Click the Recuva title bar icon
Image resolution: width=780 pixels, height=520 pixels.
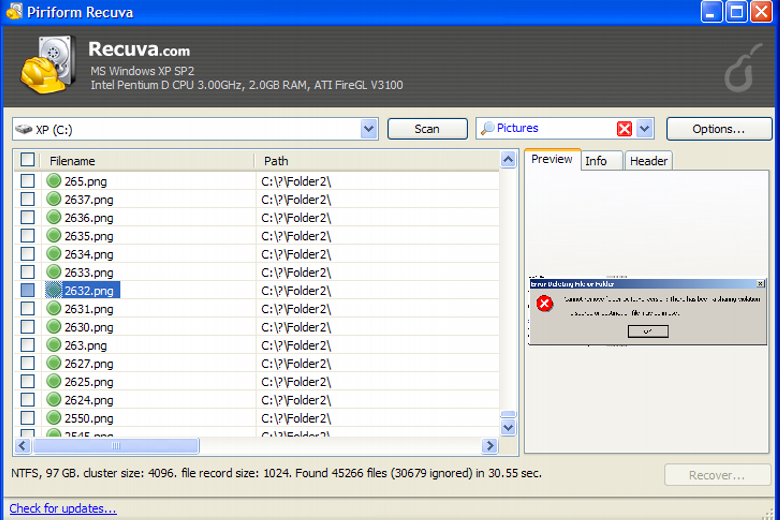click(x=14, y=11)
